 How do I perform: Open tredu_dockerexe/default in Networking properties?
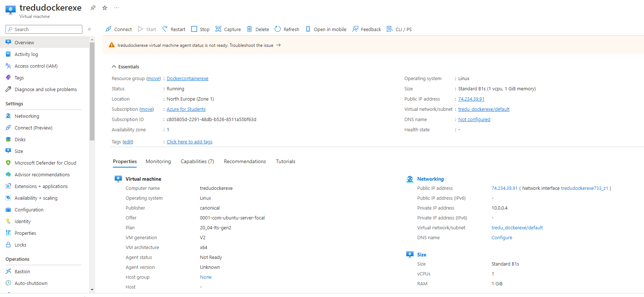pyautogui.click(x=517, y=228)
